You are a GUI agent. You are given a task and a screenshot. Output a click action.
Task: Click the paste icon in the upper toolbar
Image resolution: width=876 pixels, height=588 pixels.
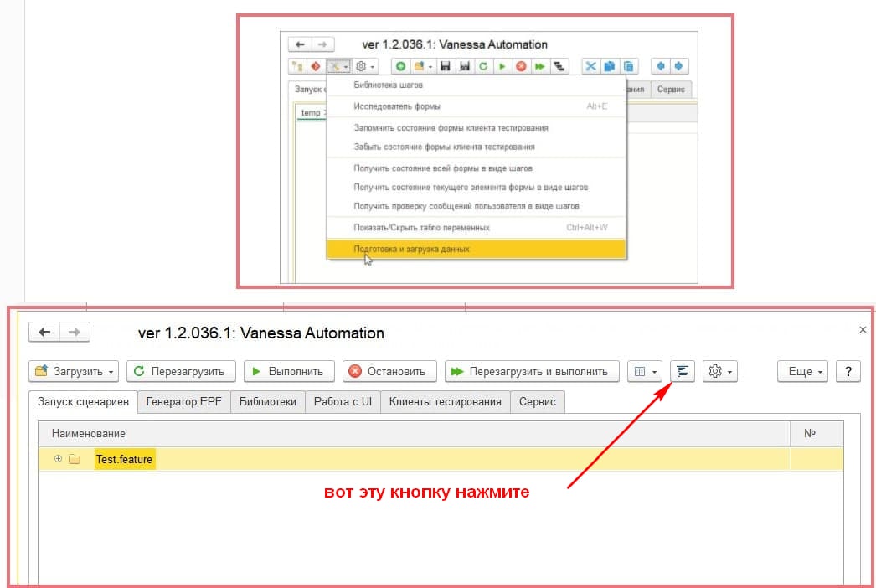[x=628, y=66]
